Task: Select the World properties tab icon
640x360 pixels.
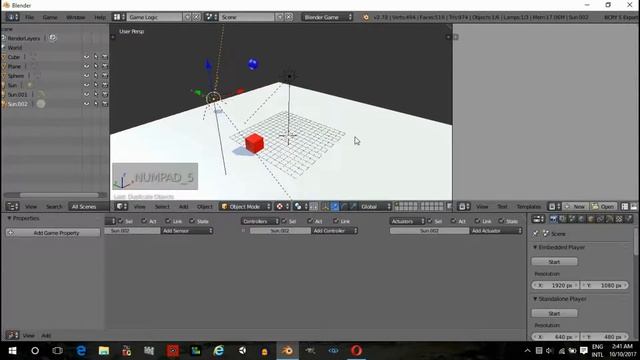Action: pyautogui.click(x=582, y=220)
